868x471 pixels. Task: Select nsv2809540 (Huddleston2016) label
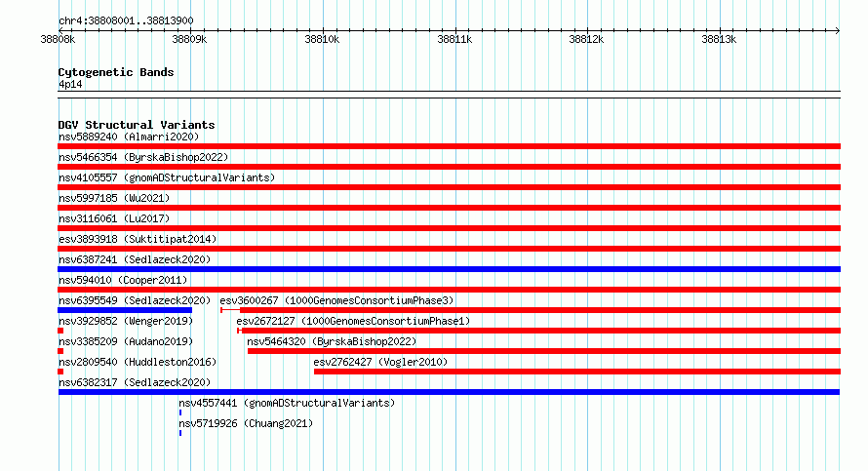(138, 362)
